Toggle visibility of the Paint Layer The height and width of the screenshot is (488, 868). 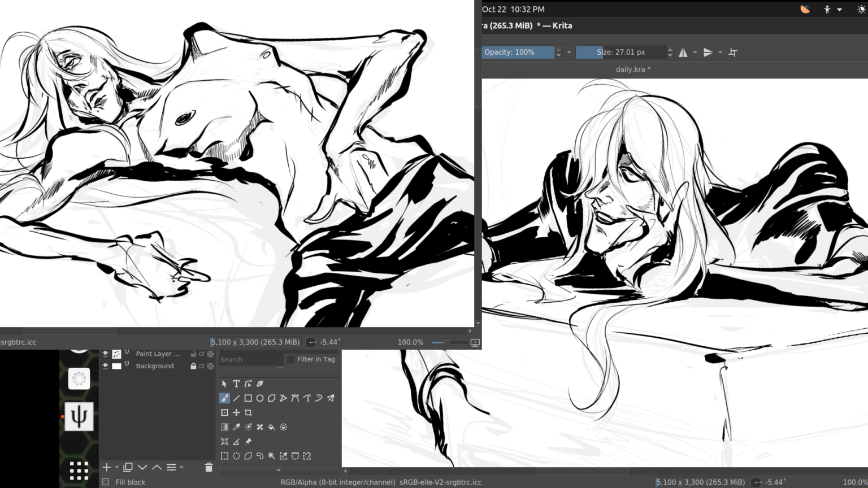pos(105,354)
